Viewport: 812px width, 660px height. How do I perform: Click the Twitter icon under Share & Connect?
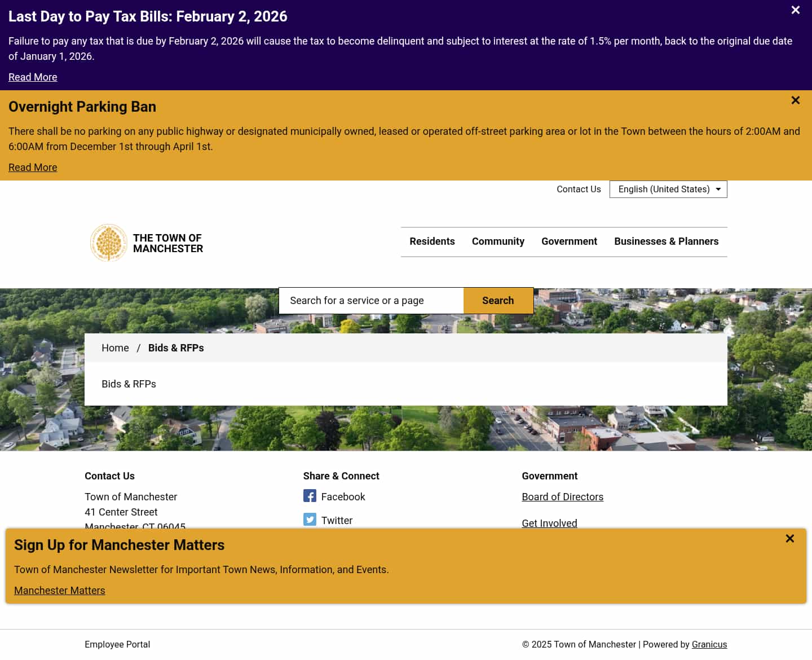(x=310, y=520)
